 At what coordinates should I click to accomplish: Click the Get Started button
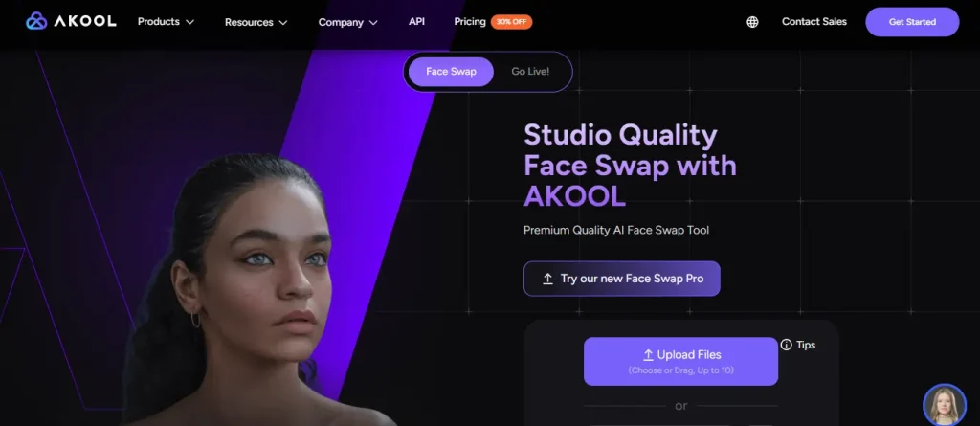tap(912, 22)
